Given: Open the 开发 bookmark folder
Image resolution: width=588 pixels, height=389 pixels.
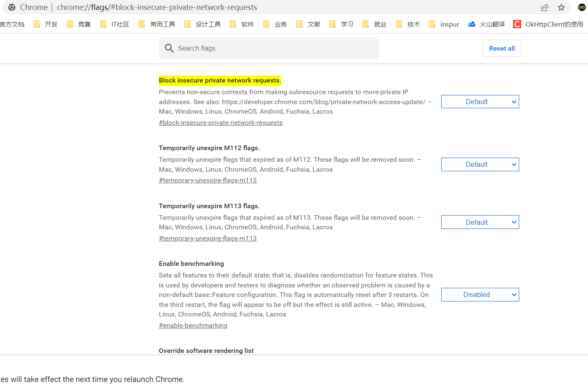Looking at the screenshot, I should pyautogui.click(x=46, y=24).
